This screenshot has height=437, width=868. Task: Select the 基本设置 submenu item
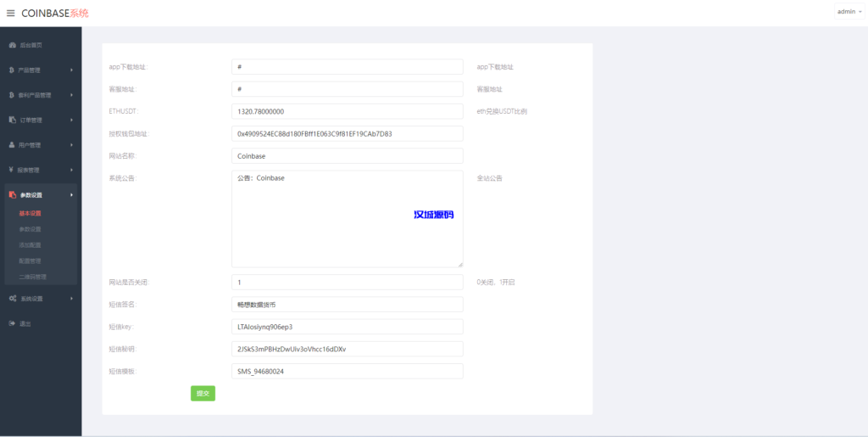pyautogui.click(x=30, y=213)
